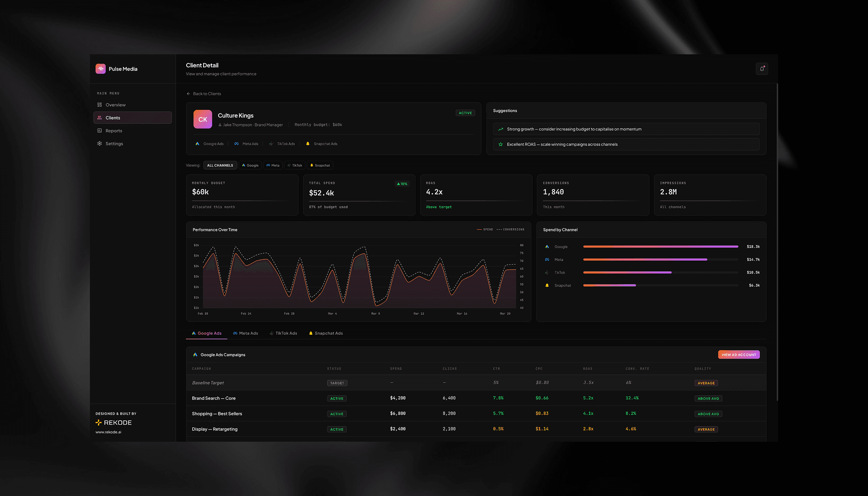This screenshot has height=496, width=868.
Task: Click the Overview grid icon in sidebar
Action: coord(100,105)
